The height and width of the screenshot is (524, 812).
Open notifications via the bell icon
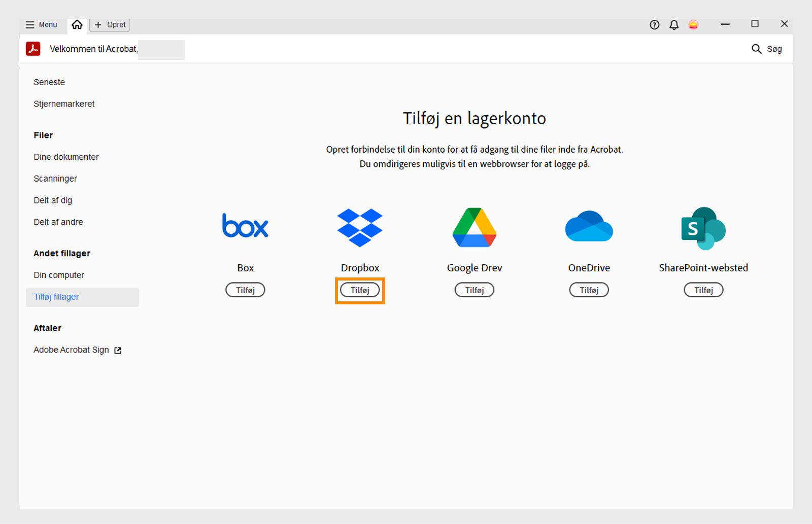coord(674,24)
